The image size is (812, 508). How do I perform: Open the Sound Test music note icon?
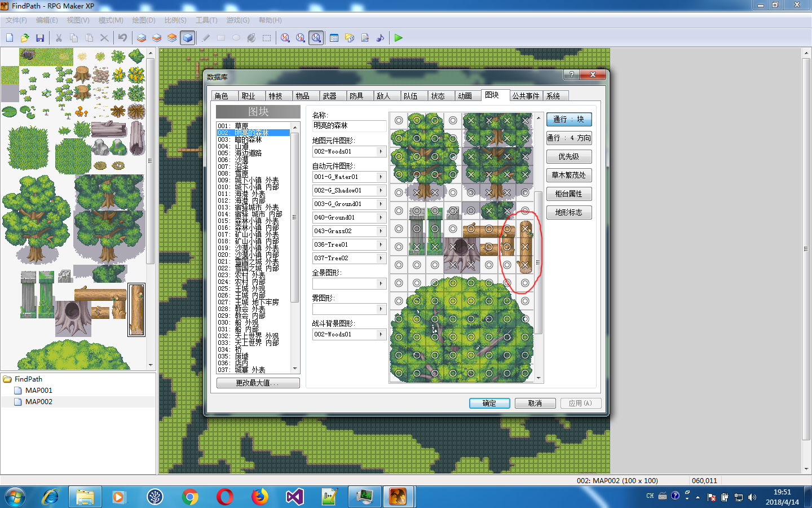coord(380,38)
